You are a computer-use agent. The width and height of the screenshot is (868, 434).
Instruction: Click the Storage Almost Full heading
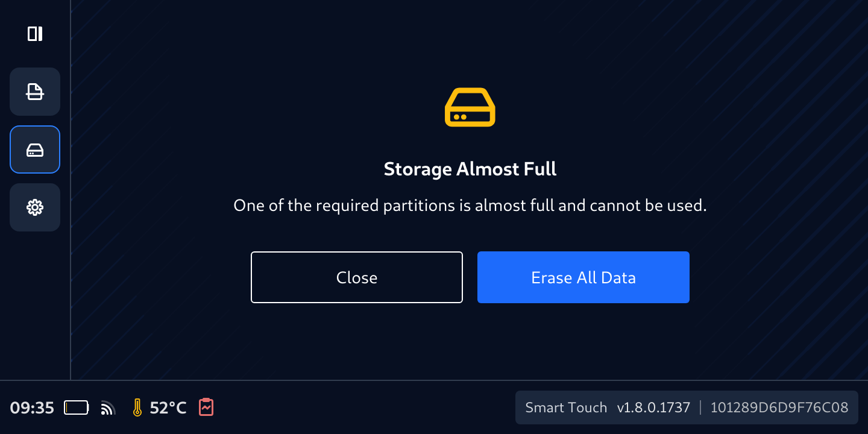click(470, 169)
